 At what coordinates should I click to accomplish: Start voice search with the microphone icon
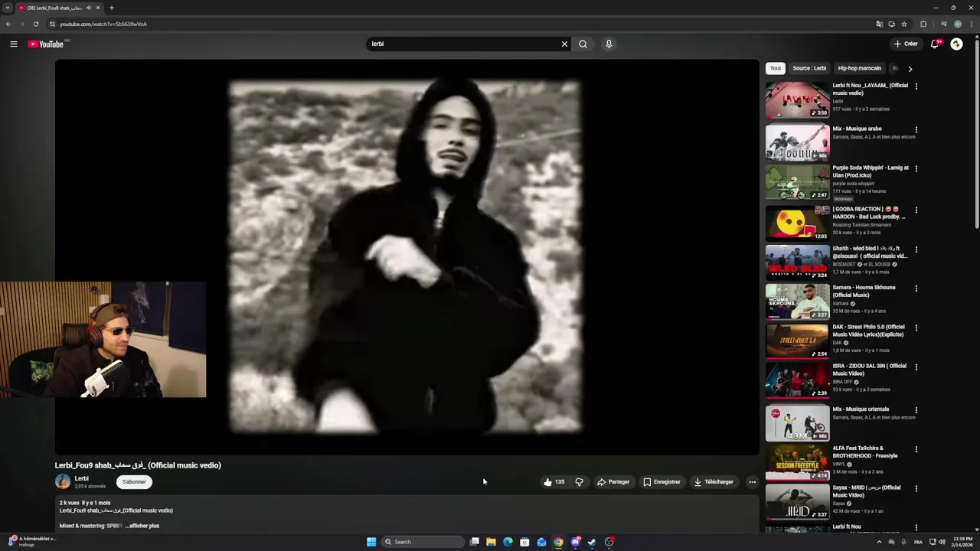pyautogui.click(x=609, y=44)
